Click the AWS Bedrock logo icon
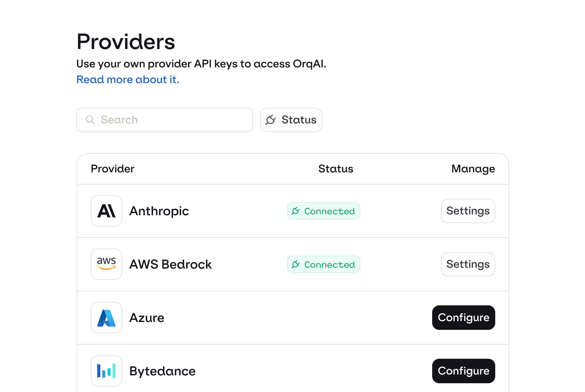The height and width of the screenshot is (392, 585). click(106, 264)
